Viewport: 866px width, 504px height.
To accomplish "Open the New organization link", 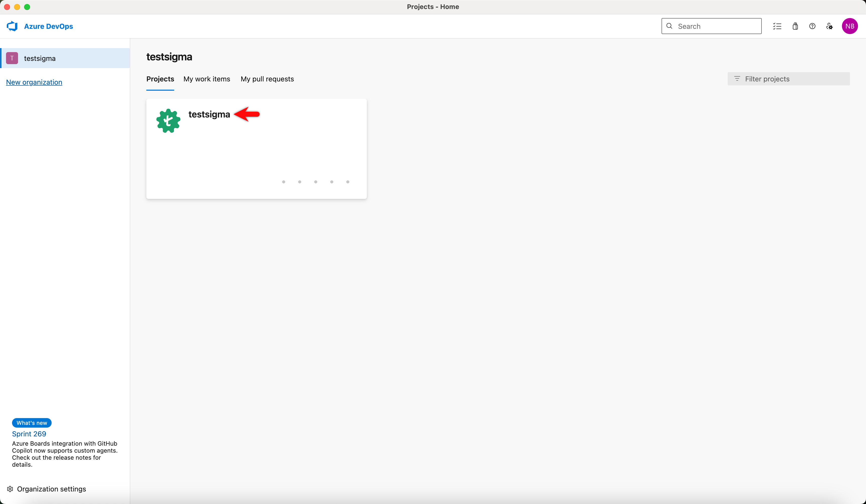I will [34, 82].
